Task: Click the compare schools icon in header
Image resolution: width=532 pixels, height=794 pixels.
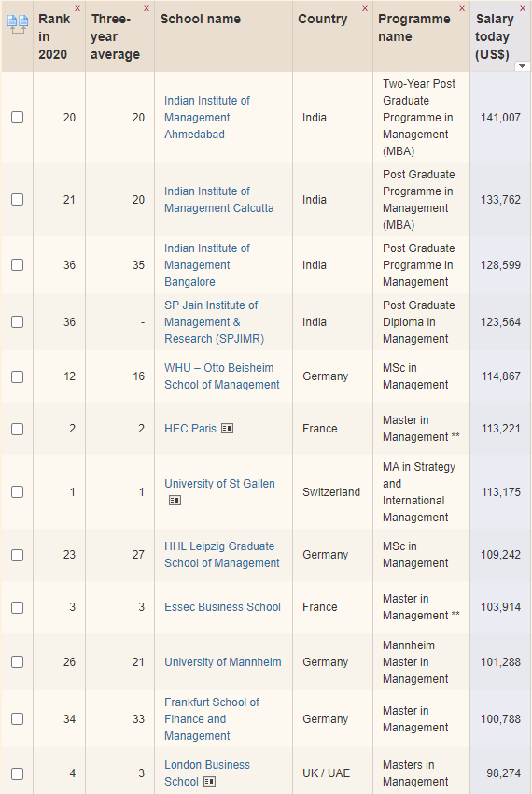Action: tap(18, 23)
